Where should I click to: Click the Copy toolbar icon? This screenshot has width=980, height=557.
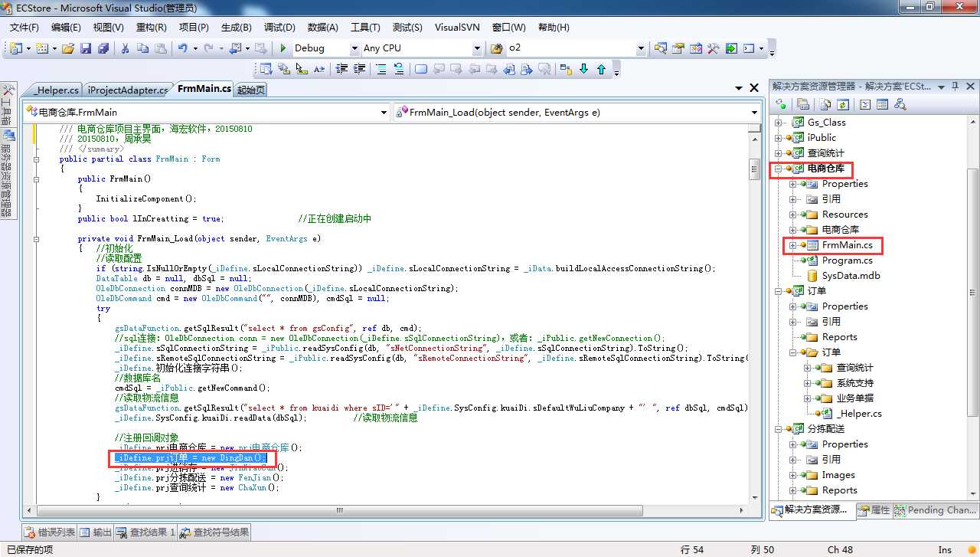(x=142, y=48)
